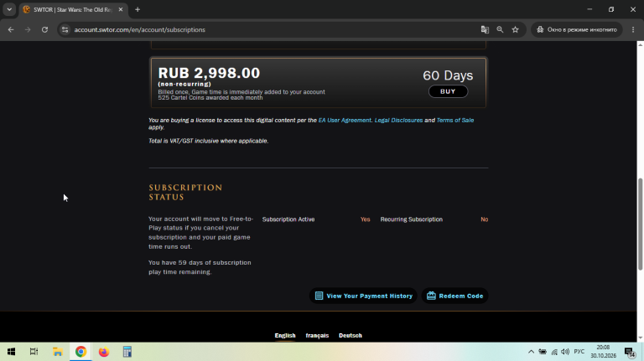
Task: Open the Terms of Sale link
Action: pos(455,121)
